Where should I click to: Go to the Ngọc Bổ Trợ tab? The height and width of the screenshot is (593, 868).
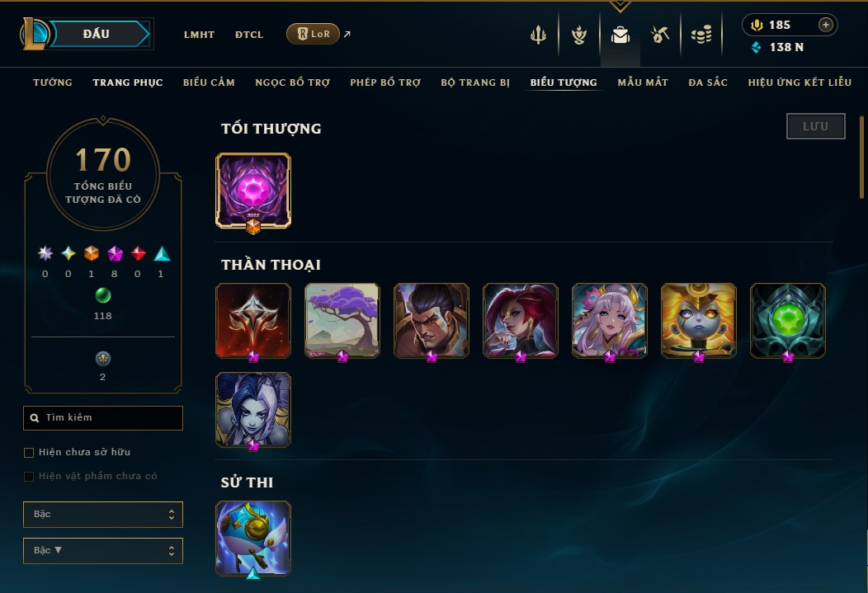(292, 82)
